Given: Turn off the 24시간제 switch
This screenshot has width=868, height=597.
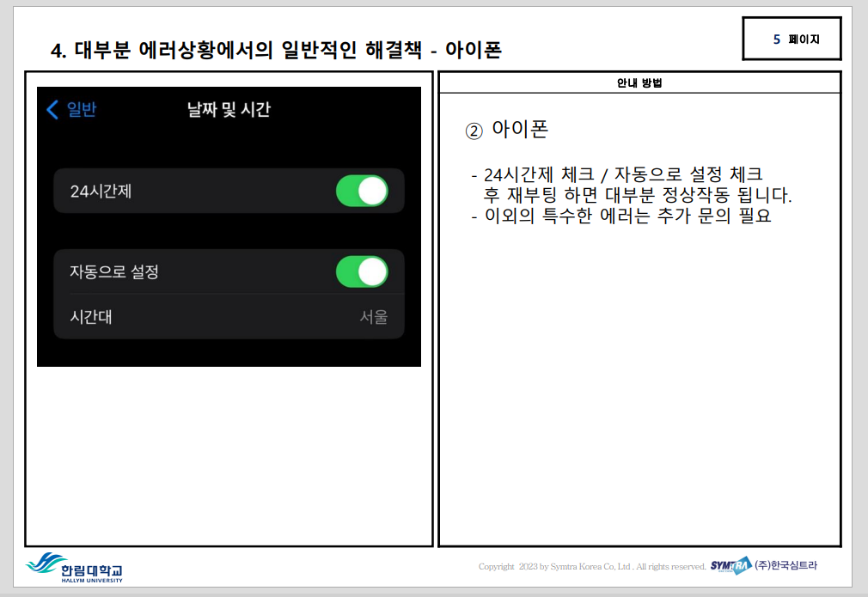Looking at the screenshot, I should coord(362,191).
